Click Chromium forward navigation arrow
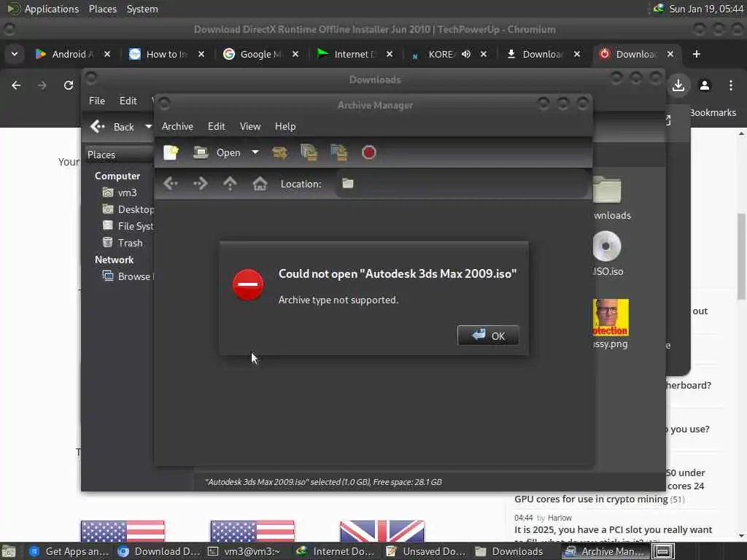 pos(42,85)
